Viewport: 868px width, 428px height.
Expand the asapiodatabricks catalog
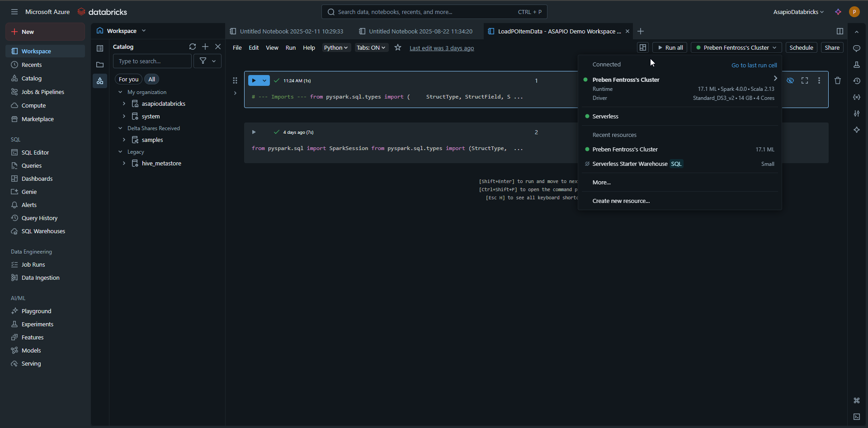pos(124,103)
